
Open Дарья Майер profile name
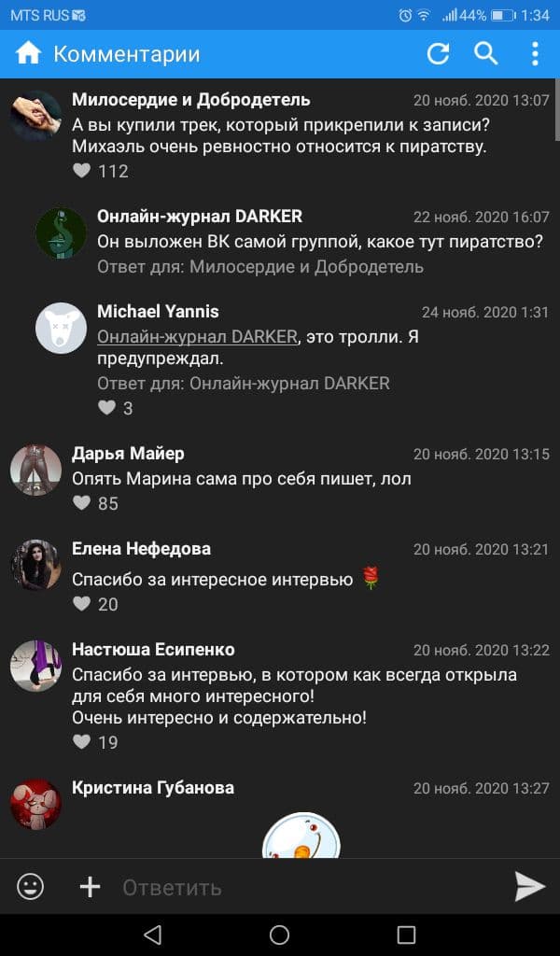[128, 454]
